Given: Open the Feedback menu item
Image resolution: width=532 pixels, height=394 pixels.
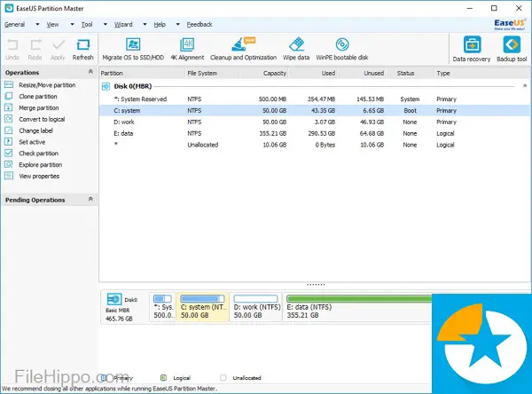Looking at the screenshot, I should (199, 25).
